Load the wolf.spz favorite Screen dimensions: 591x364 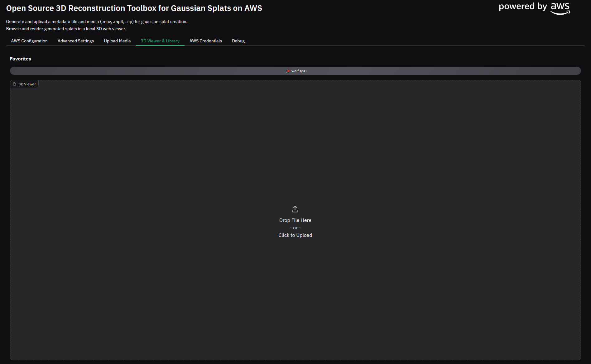(295, 71)
